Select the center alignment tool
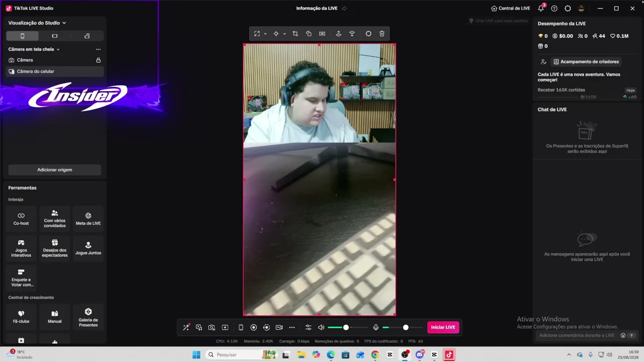Viewport: 644px width, 362px height. click(276, 34)
